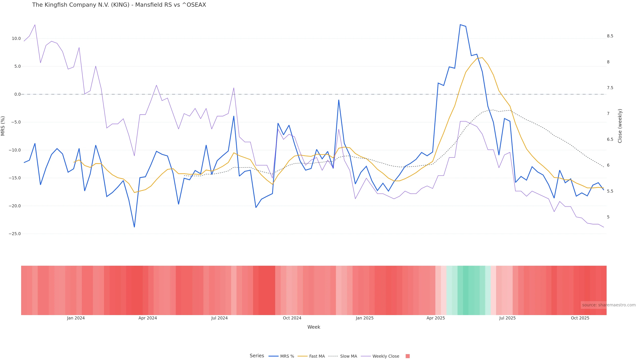
Task: Click the Jan 2024 x-axis tick
Action: (76, 318)
